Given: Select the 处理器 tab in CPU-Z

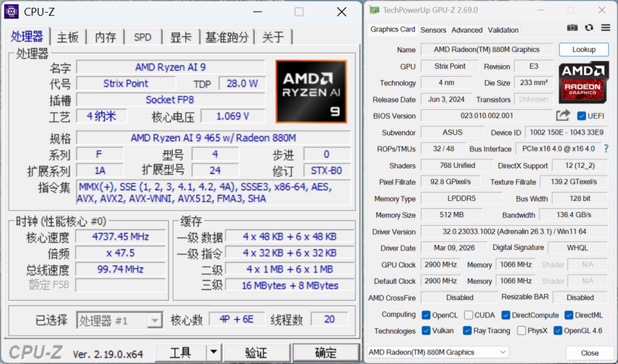Looking at the screenshot, I should tap(27, 37).
